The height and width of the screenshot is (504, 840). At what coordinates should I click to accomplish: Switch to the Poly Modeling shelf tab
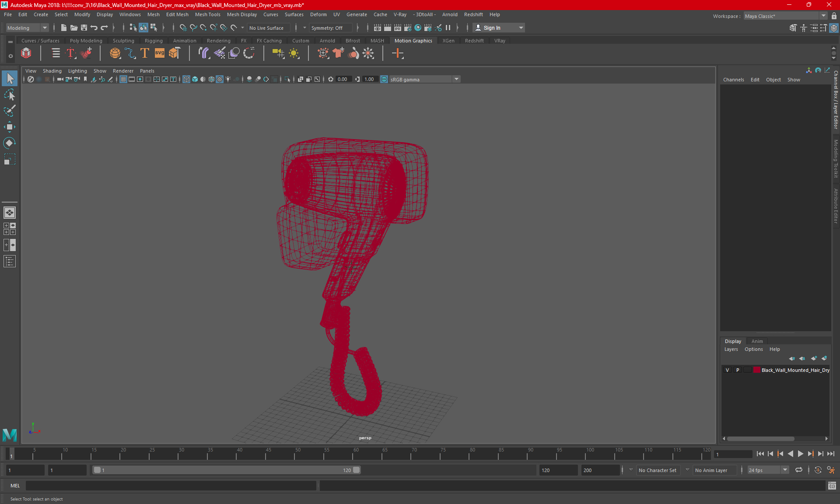coord(86,41)
